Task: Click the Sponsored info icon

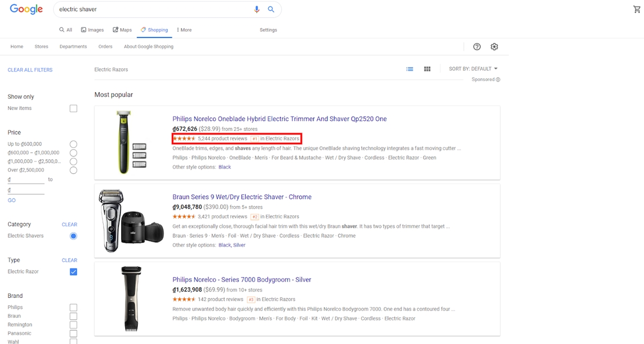Action: coord(498,79)
